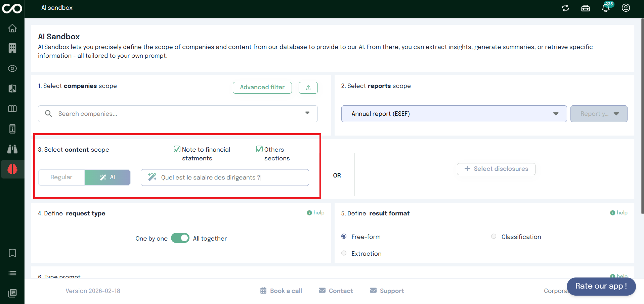Toggle One by one to All together

point(180,238)
